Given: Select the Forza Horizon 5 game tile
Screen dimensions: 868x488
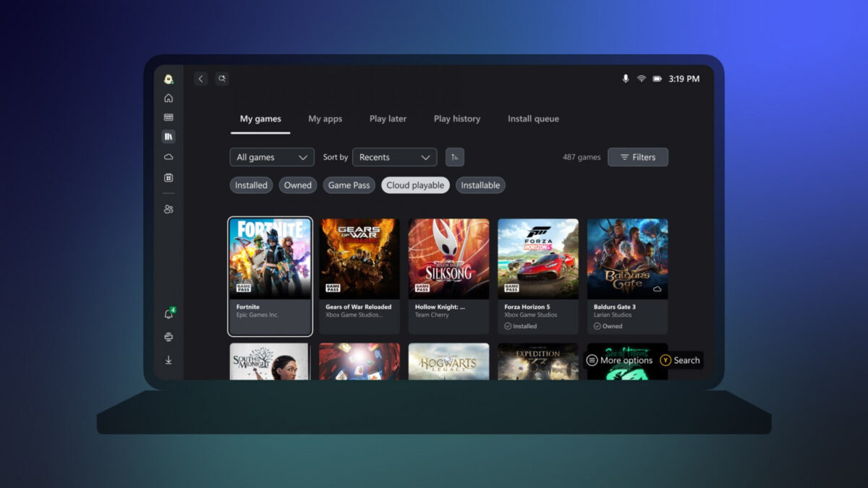Looking at the screenshot, I should [538, 275].
